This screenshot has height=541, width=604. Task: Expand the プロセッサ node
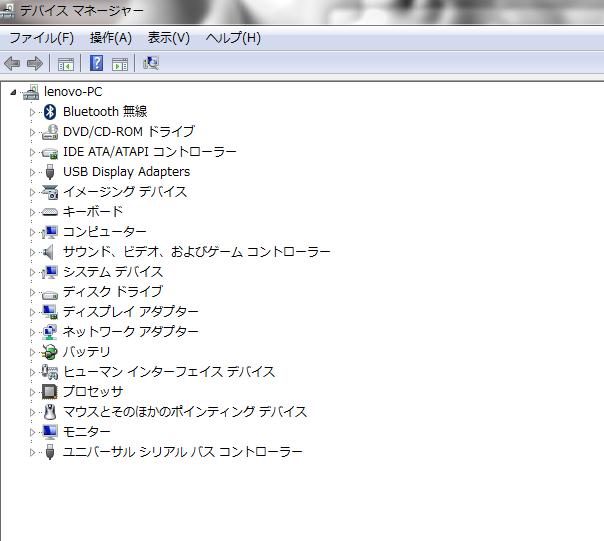(32, 392)
